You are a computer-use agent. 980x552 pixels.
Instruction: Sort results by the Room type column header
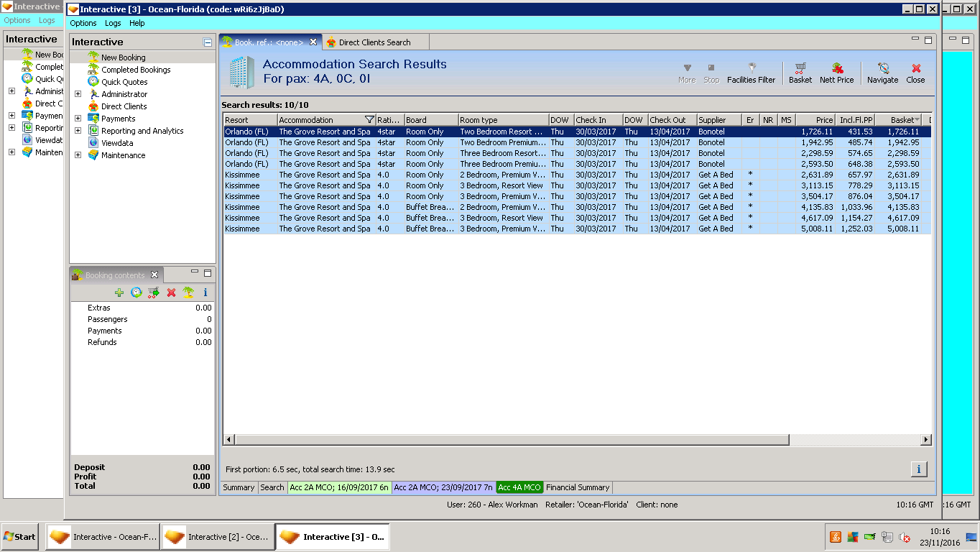pyautogui.click(x=503, y=120)
